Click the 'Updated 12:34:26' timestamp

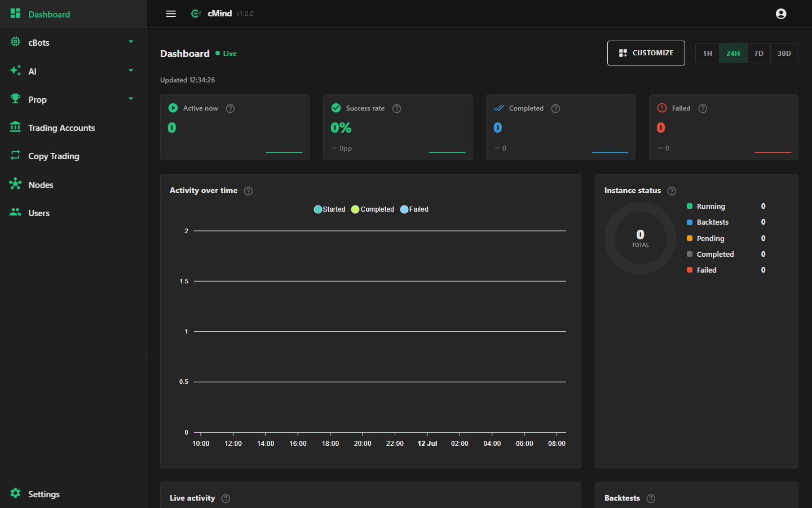coord(187,80)
